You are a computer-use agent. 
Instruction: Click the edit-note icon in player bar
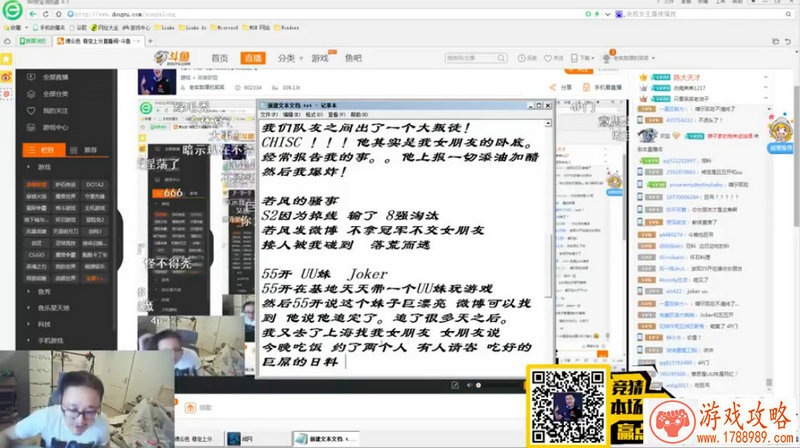pyautogui.click(x=455, y=385)
